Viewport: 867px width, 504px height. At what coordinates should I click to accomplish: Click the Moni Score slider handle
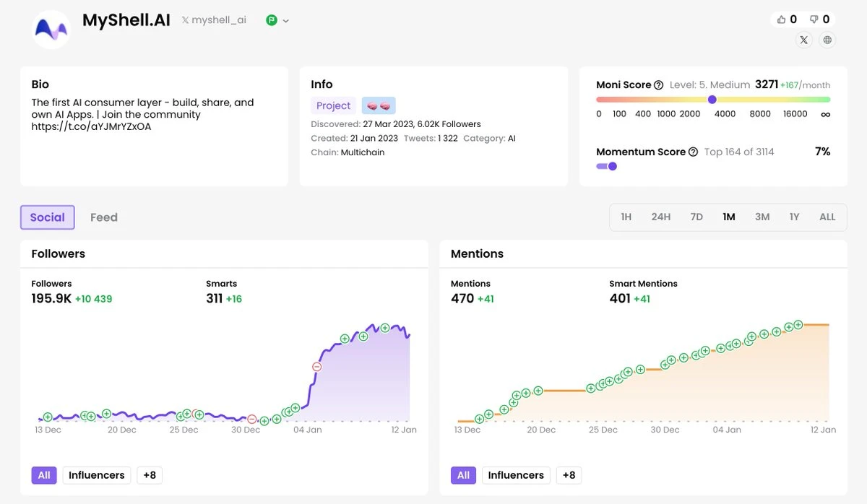click(712, 100)
